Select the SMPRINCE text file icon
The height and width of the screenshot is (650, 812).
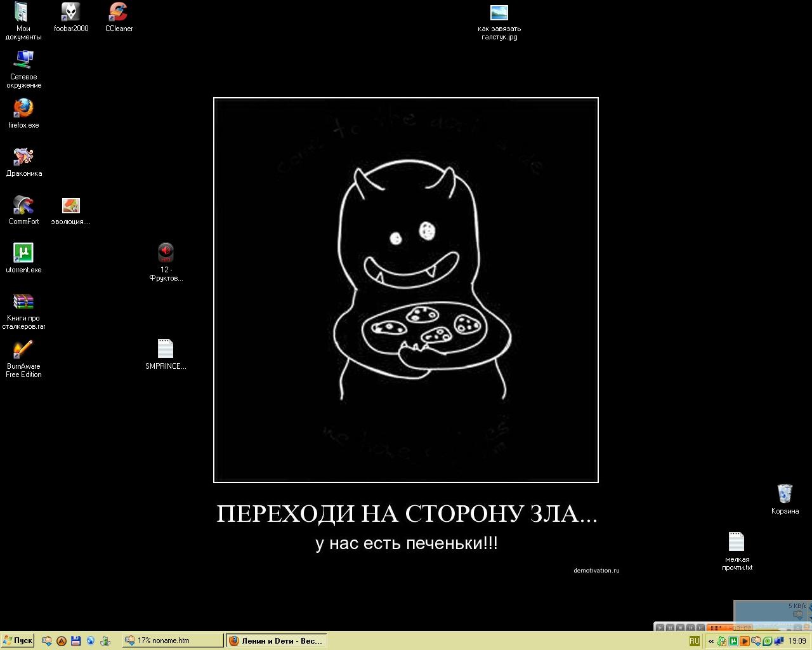(165, 354)
